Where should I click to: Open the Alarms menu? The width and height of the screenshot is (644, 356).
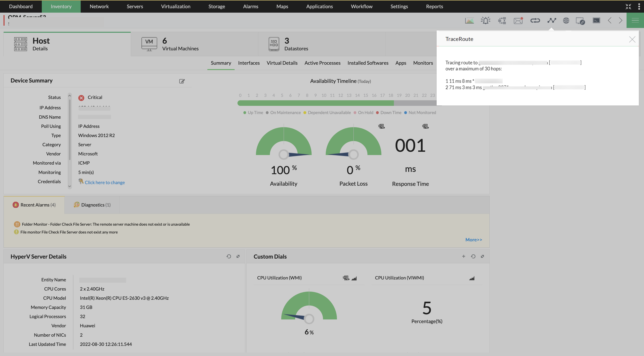pos(251,7)
